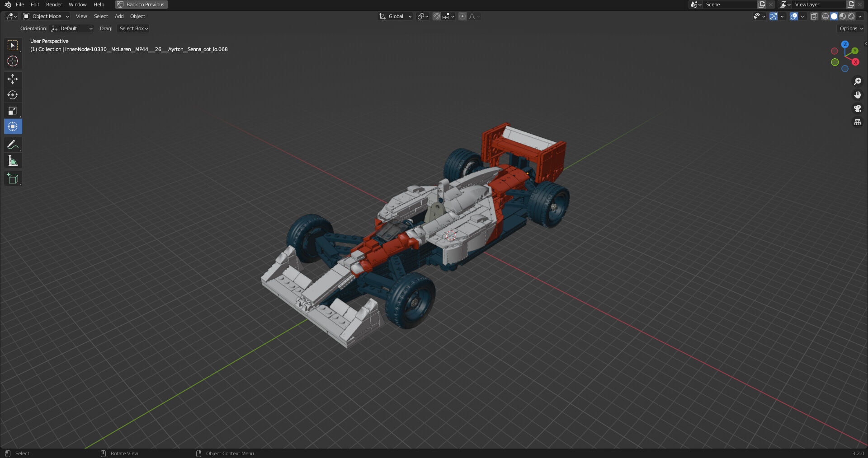This screenshot has width=868, height=458.
Task: Open the Orientation Default dropdown
Action: pyautogui.click(x=72, y=28)
